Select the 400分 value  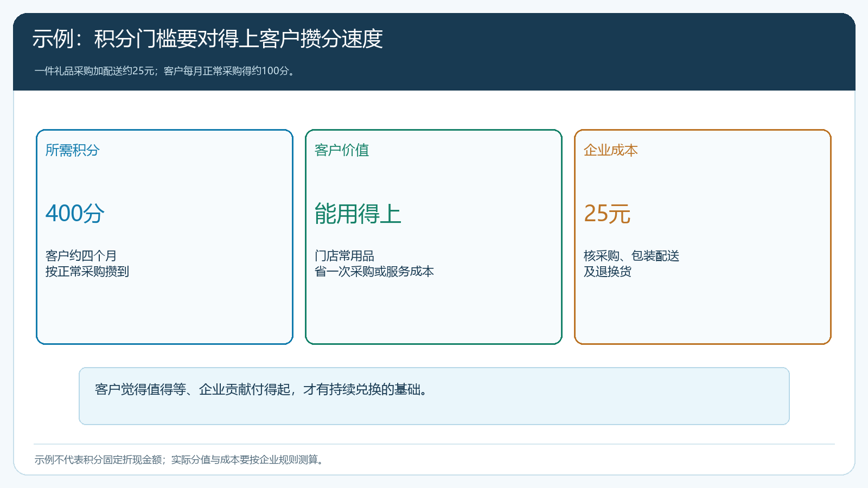click(x=75, y=214)
